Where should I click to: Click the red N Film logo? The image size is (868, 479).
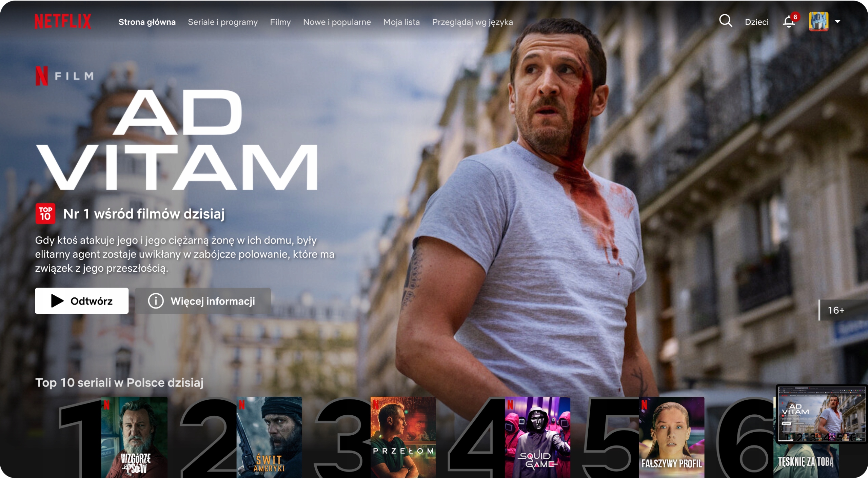click(x=42, y=76)
